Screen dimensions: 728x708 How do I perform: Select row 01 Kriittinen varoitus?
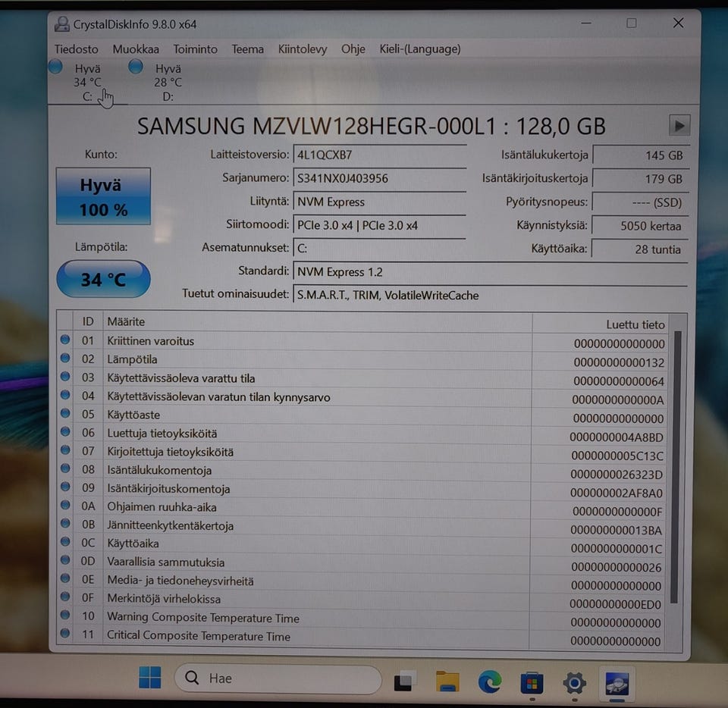362,341
